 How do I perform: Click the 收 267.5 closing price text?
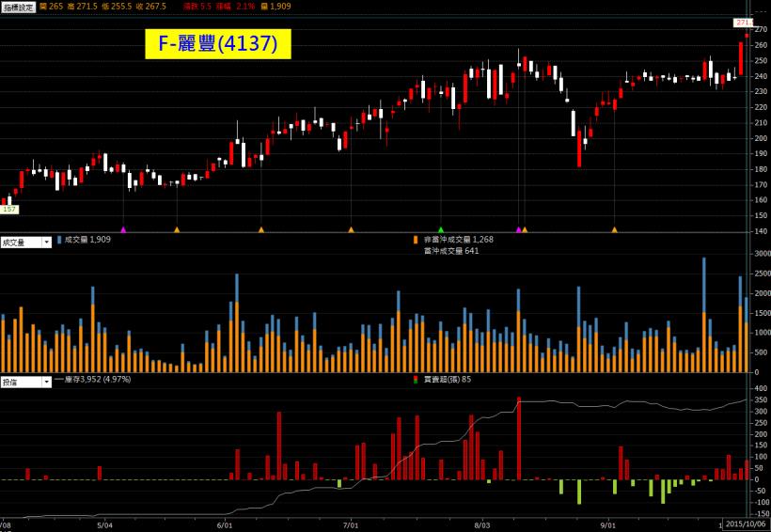pos(152,7)
